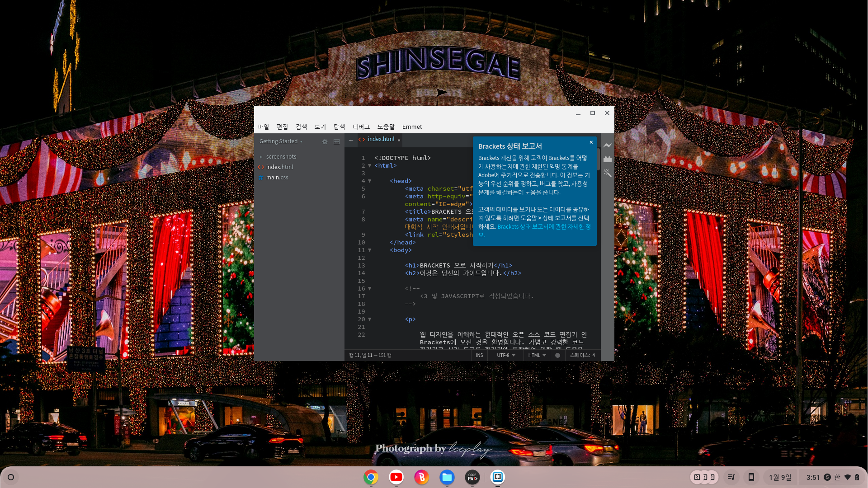Open the Getting Started project dropdown

[x=281, y=141]
